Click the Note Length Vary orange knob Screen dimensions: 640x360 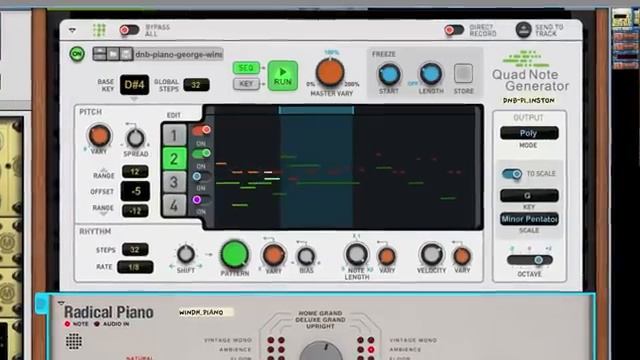[x=387, y=257]
